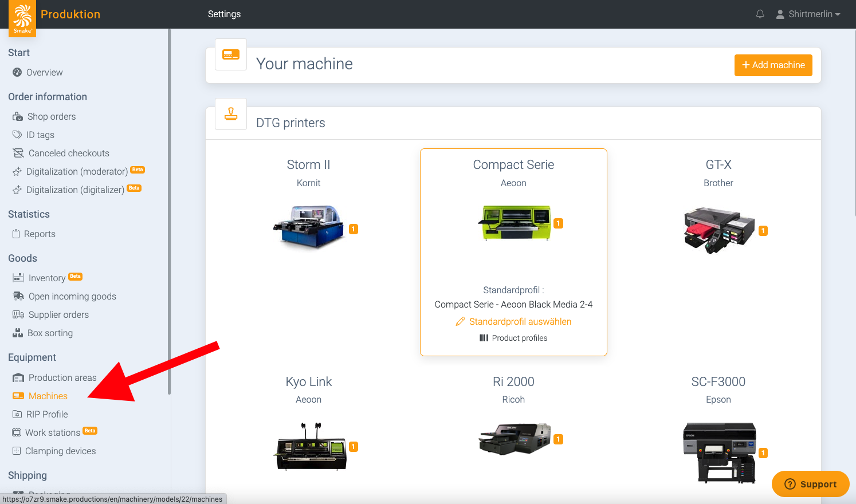Click the Ri 2000 count badge
The height and width of the screenshot is (504, 856).
(559, 439)
